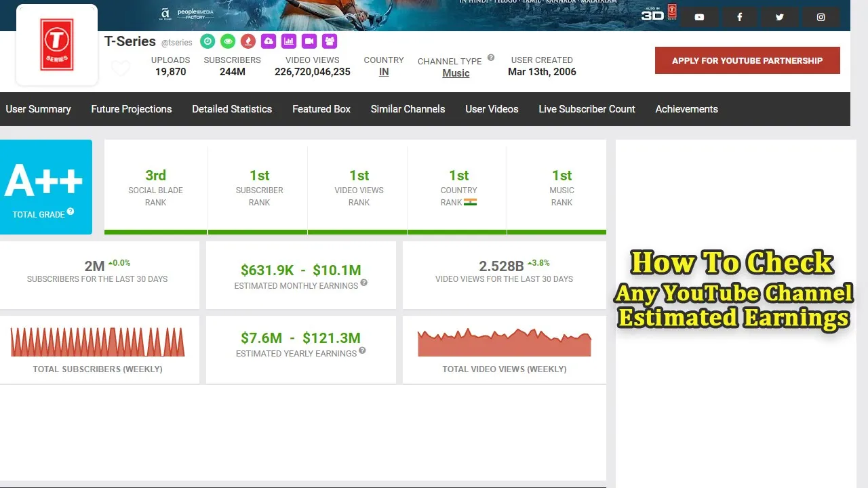Click the T-Series channel name

pos(130,41)
